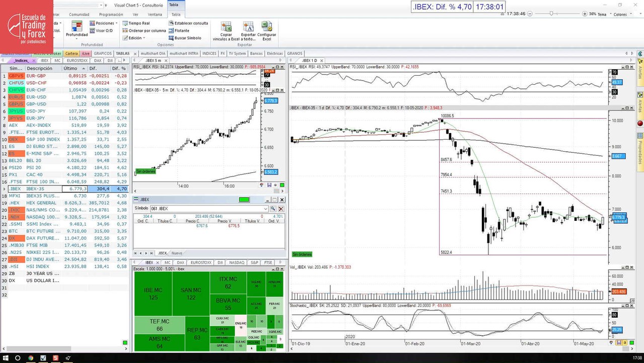The height and width of the screenshot is (363, 644).
Task: Switch to the multichart INTRA tab
Action: 184,53
